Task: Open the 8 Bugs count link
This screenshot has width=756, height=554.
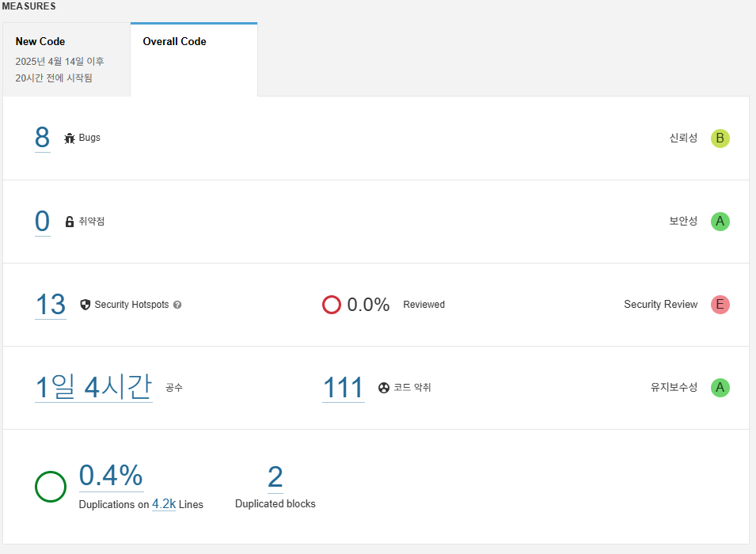Action: [43, 138]
